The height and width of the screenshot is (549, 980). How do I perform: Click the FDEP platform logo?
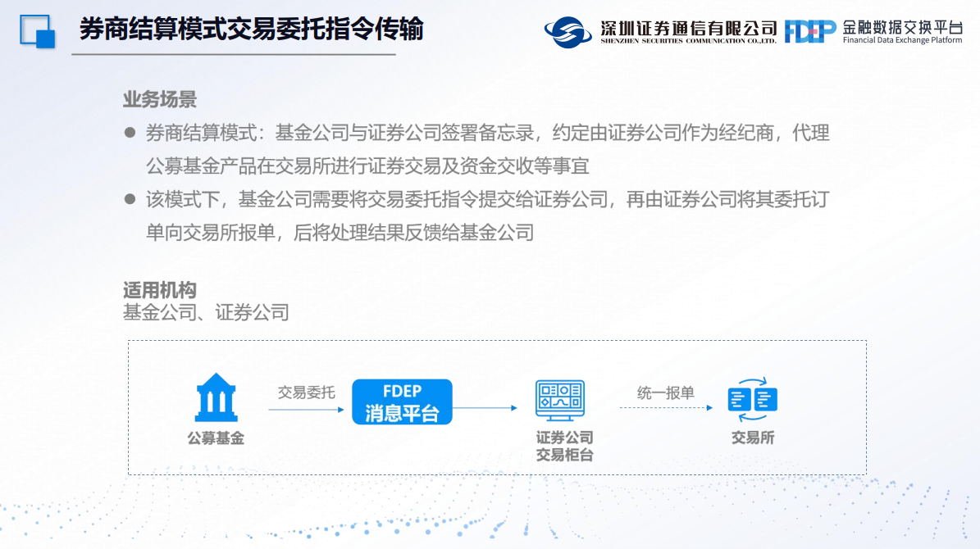click(810, 31)
